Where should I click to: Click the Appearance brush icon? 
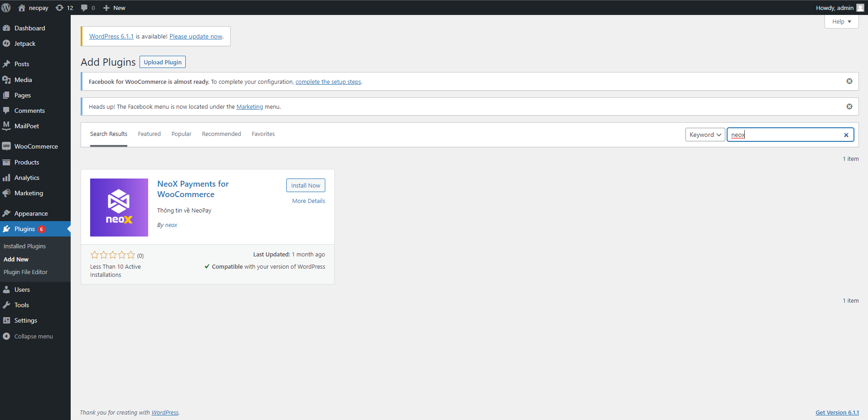6,213
